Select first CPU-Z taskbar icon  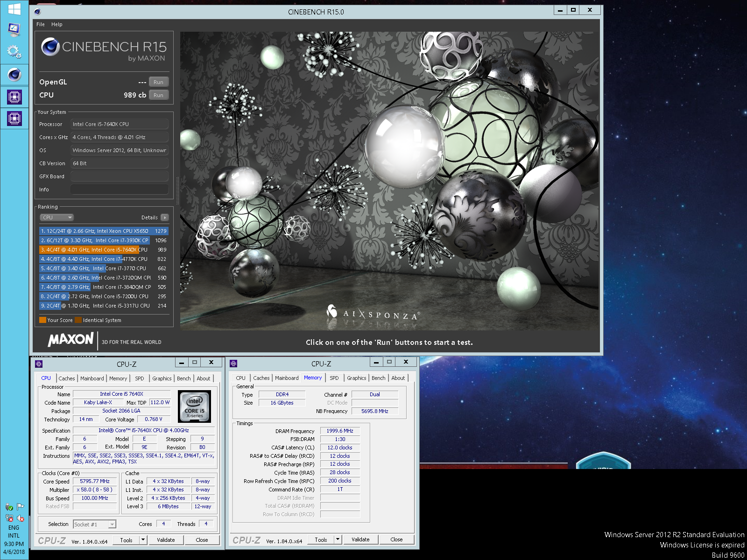[x=14, y=97]
